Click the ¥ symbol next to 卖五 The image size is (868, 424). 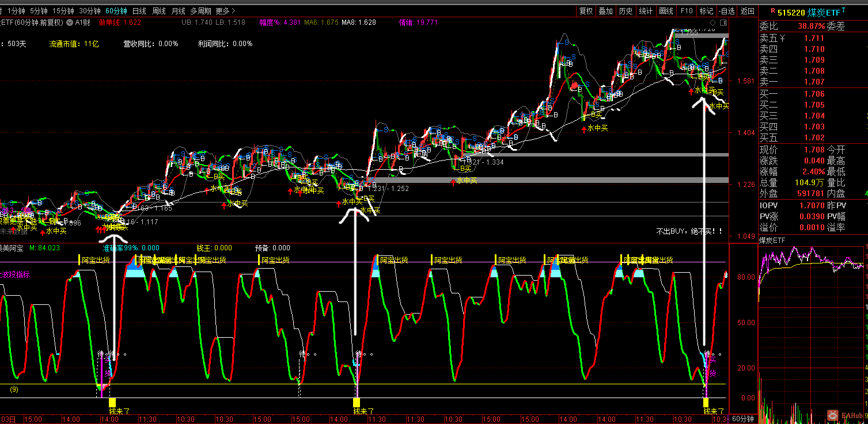pos(781,39)
